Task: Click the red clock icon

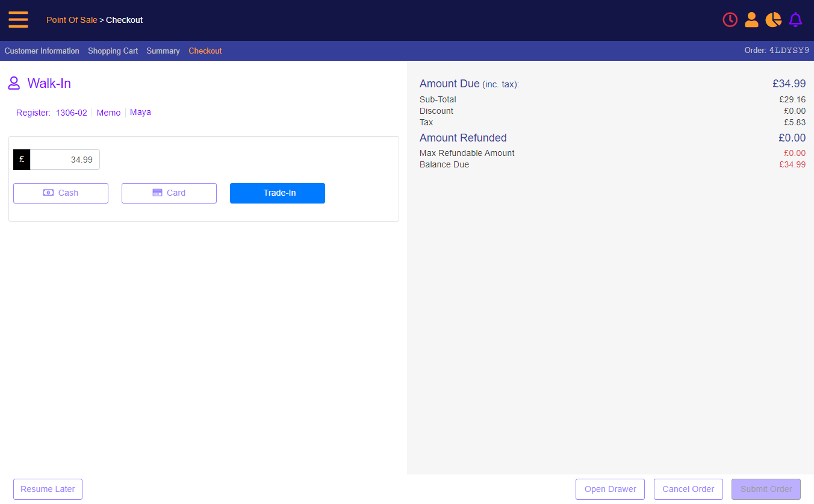Action: coord(730,20)
